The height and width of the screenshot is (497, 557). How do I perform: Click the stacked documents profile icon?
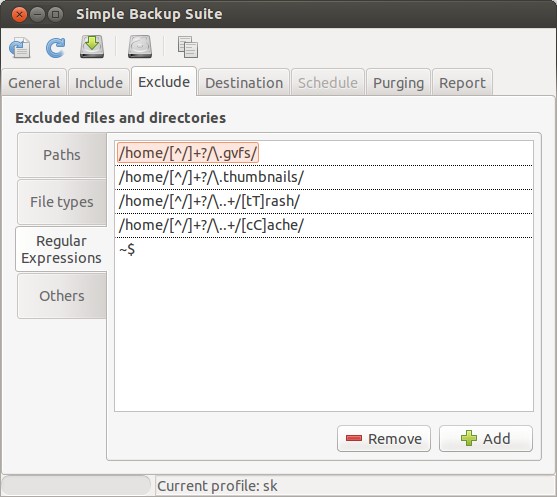[188, 47]
